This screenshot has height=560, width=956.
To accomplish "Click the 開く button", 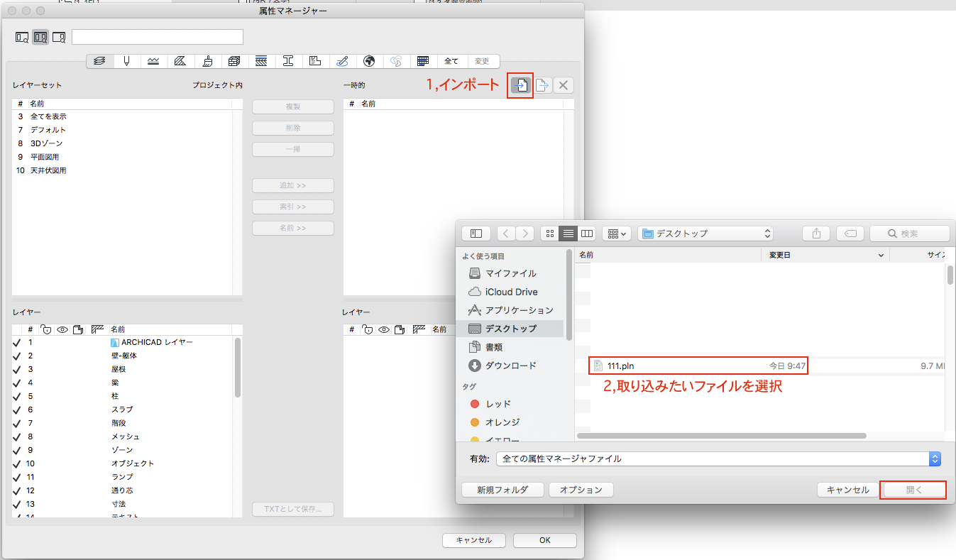I will click(913, 490).
